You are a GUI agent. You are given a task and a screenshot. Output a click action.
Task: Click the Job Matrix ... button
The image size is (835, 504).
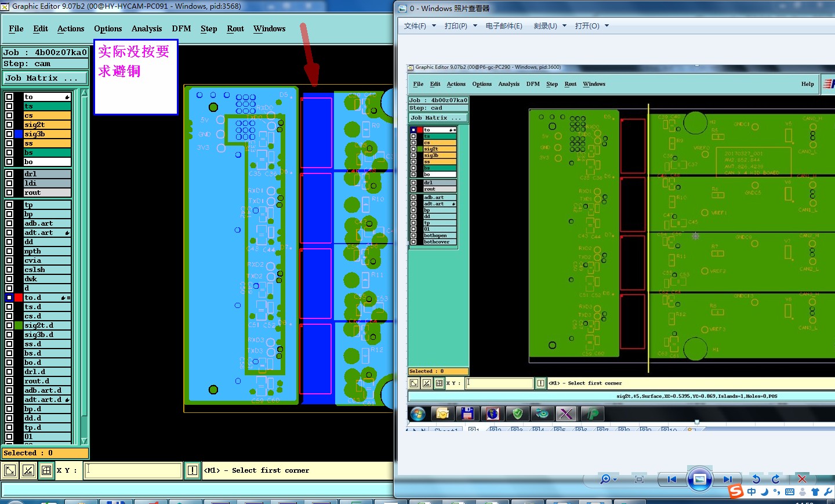click(46, 78)
